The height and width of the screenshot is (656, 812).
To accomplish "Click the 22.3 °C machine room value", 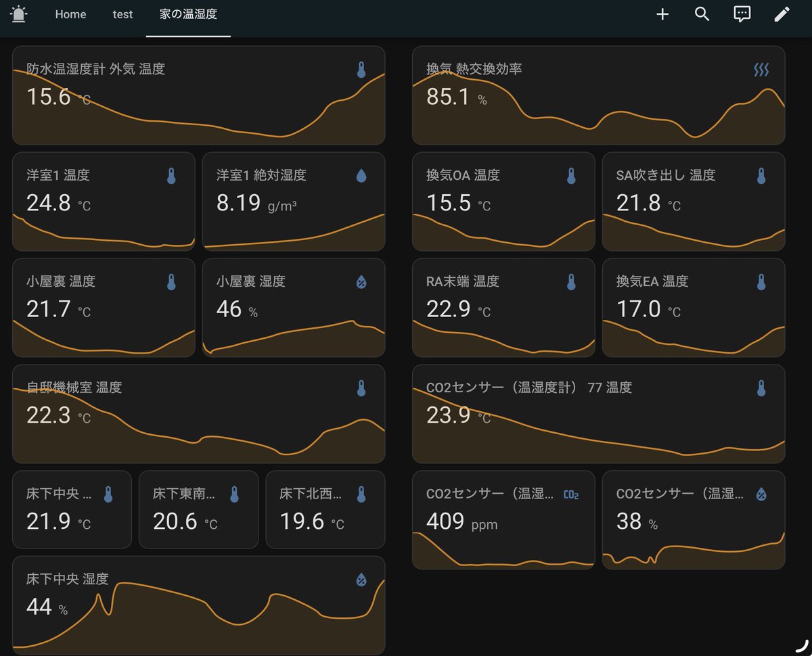I will click(x=58, y=415).
